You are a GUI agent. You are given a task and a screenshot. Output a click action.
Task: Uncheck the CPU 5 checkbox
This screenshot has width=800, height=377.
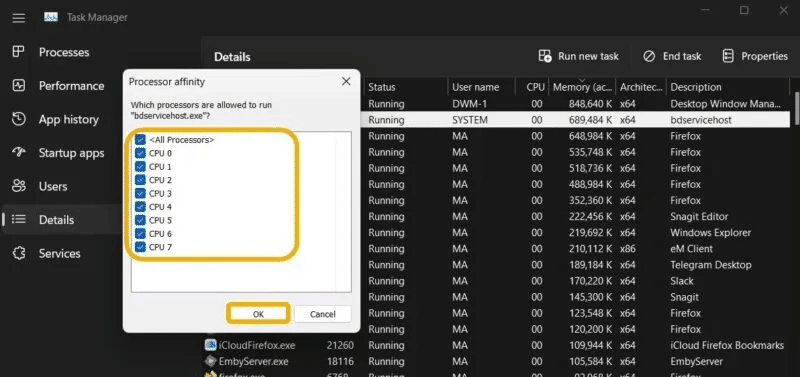140,220
